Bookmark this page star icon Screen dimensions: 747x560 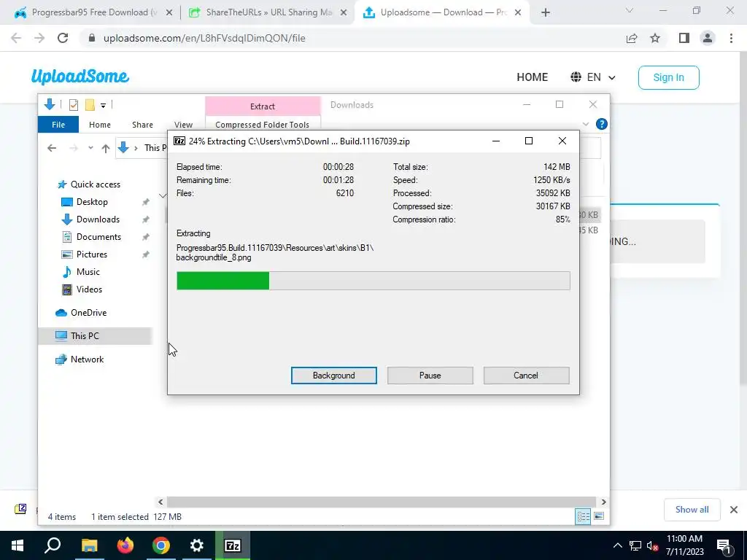(655, 38)
